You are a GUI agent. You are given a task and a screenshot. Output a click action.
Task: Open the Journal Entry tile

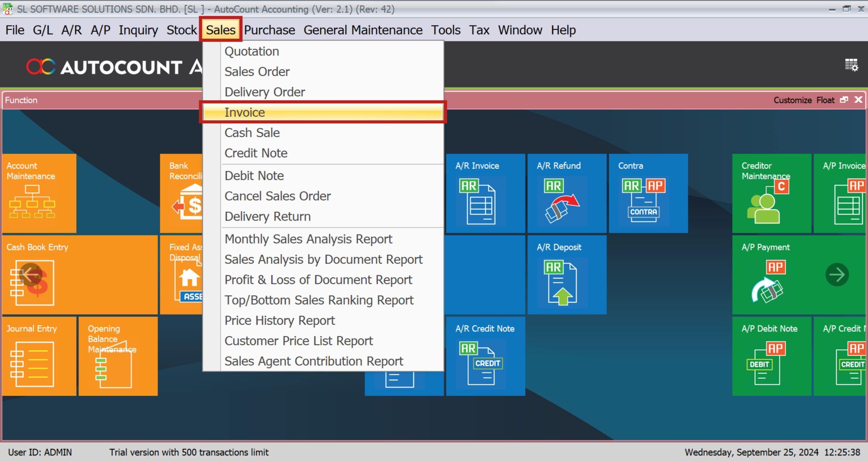[39, 356]
